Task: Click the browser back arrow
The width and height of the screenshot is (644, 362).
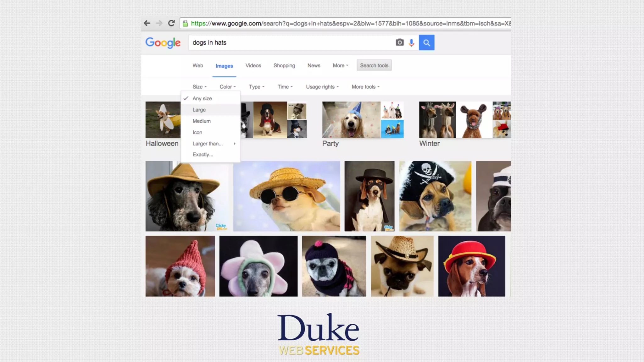Action: [147, 23]
